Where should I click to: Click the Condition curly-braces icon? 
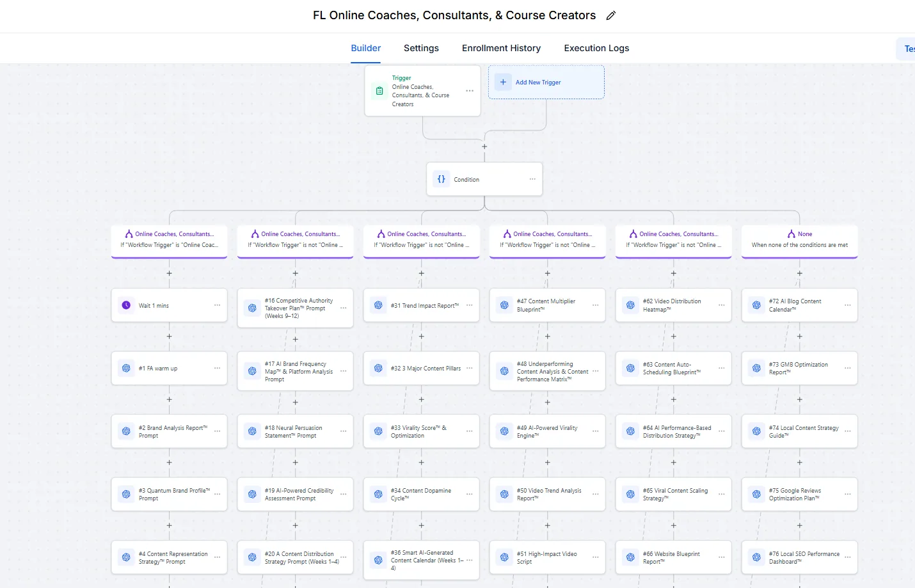(442, 179)
